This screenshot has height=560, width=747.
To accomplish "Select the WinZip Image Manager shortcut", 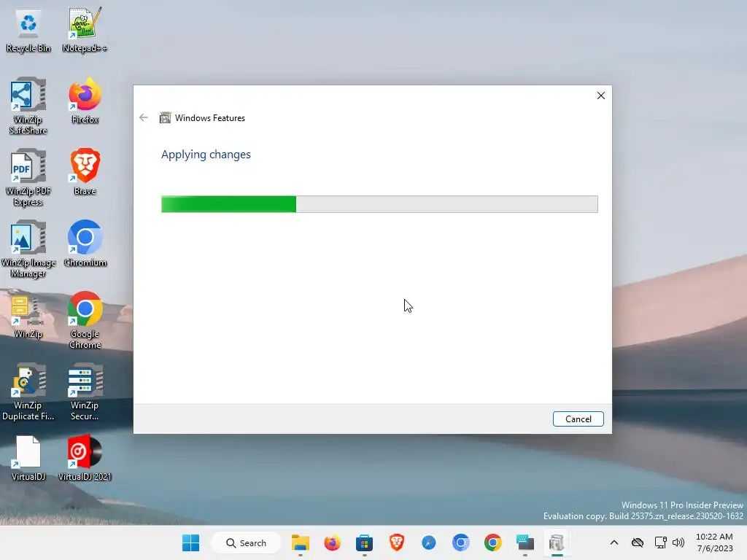I will 28,249.
